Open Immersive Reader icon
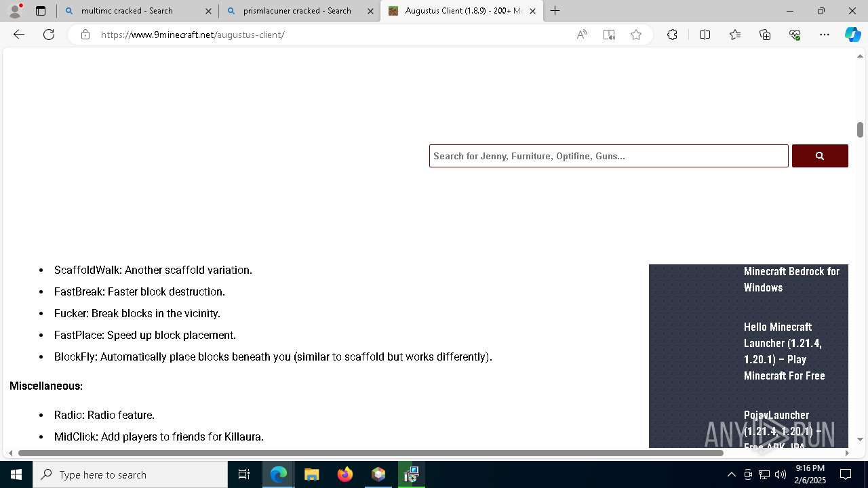 609,35
